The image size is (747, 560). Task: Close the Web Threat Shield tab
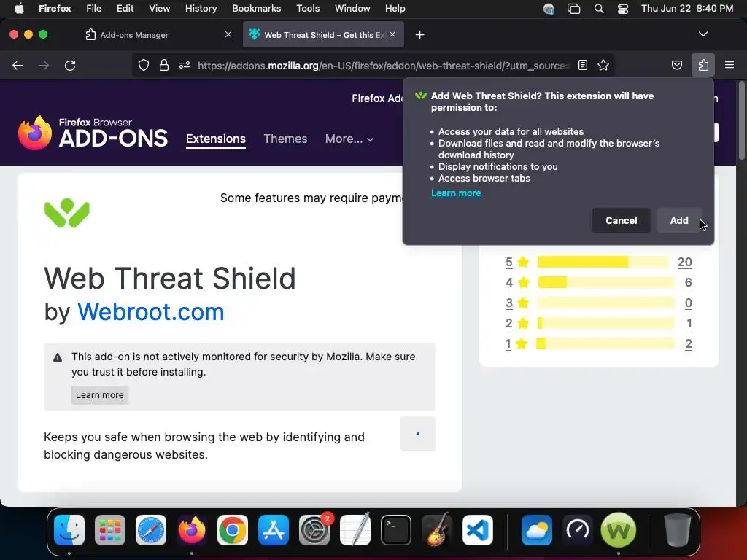392,34
